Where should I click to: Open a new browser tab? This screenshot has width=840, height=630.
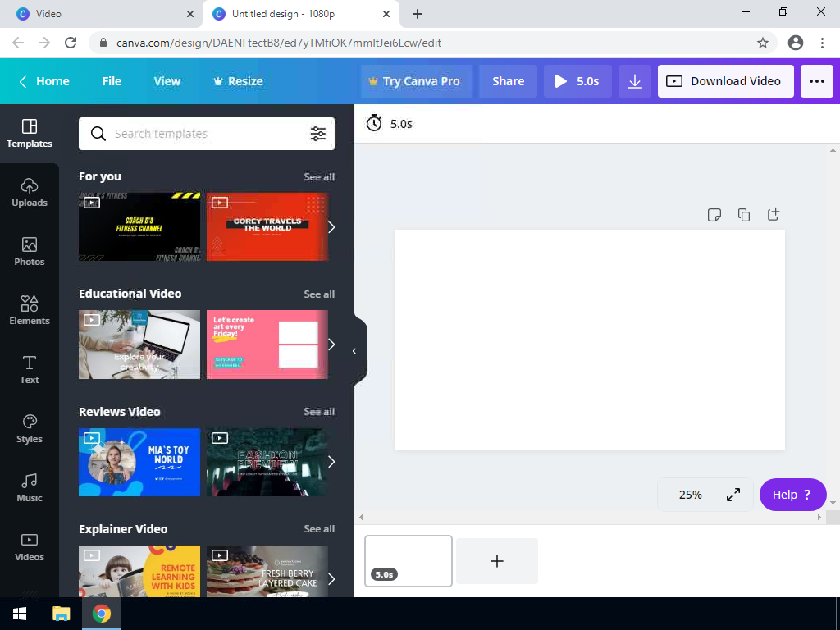pyautogui.click(x=418, y=14)
